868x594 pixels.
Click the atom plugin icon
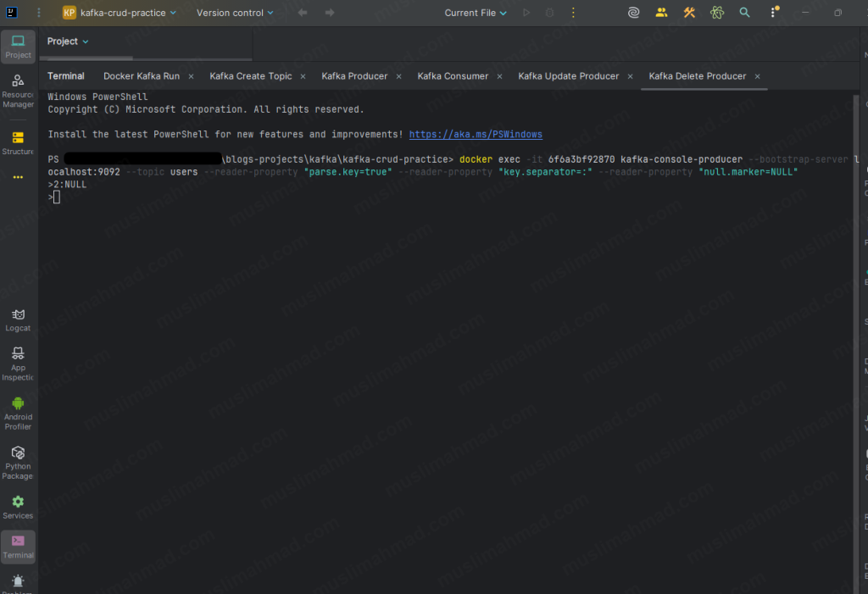tap(717, 12)
